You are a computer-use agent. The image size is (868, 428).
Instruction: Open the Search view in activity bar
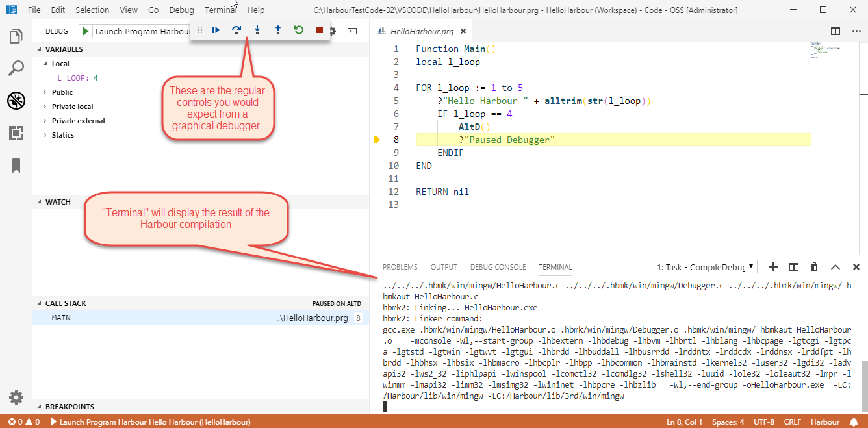click(16, 68)
